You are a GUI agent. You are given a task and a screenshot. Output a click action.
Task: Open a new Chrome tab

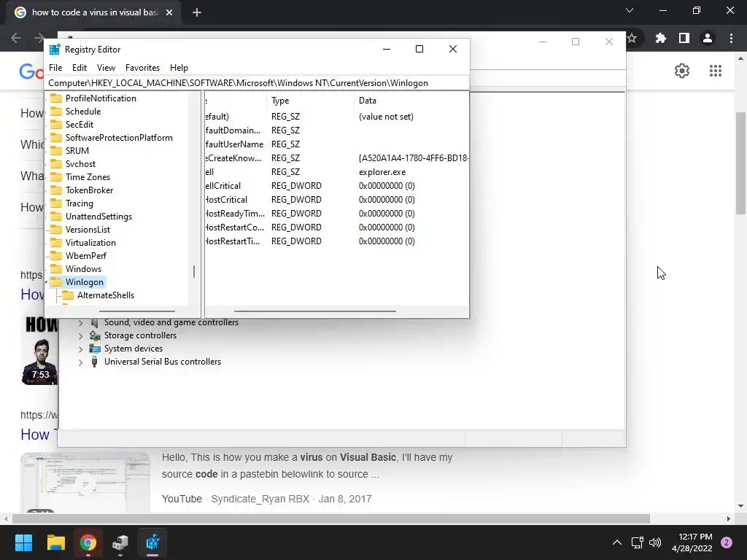pyautogui.click(x=197, y=12)
